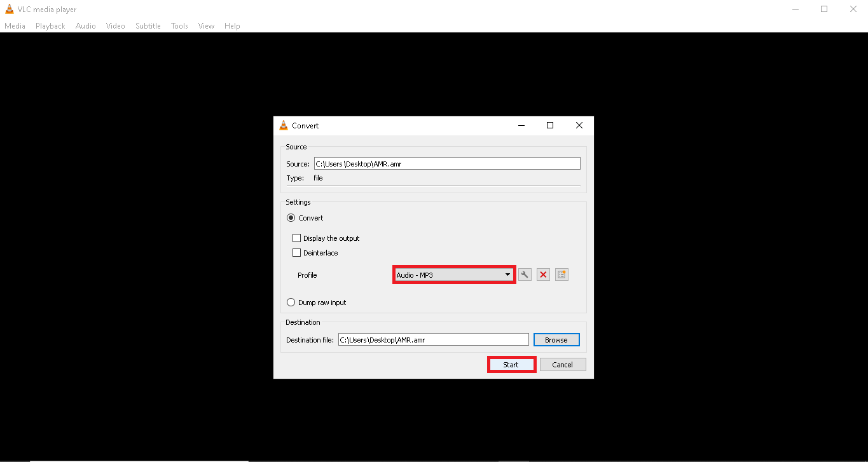
Task: Click the VLC cone icon in Convert dialog title
Action: [284, 126]
